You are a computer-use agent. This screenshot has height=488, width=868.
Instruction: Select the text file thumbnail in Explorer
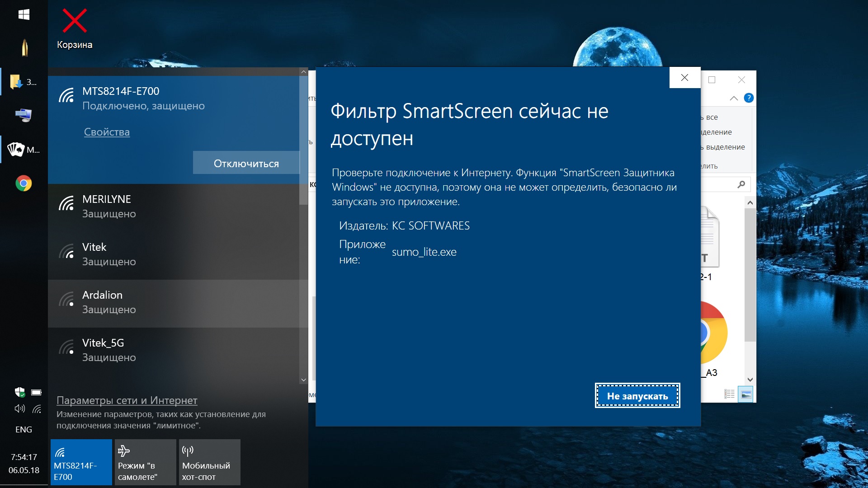point(709,237)
